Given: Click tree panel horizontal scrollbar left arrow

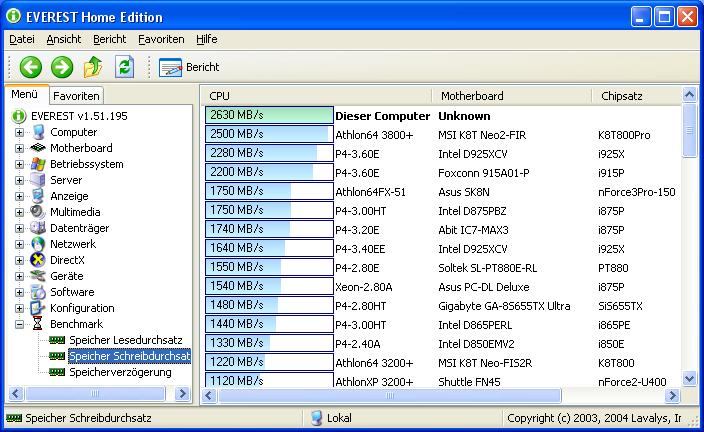Looking at the screenshot, I should click(16, 394).
